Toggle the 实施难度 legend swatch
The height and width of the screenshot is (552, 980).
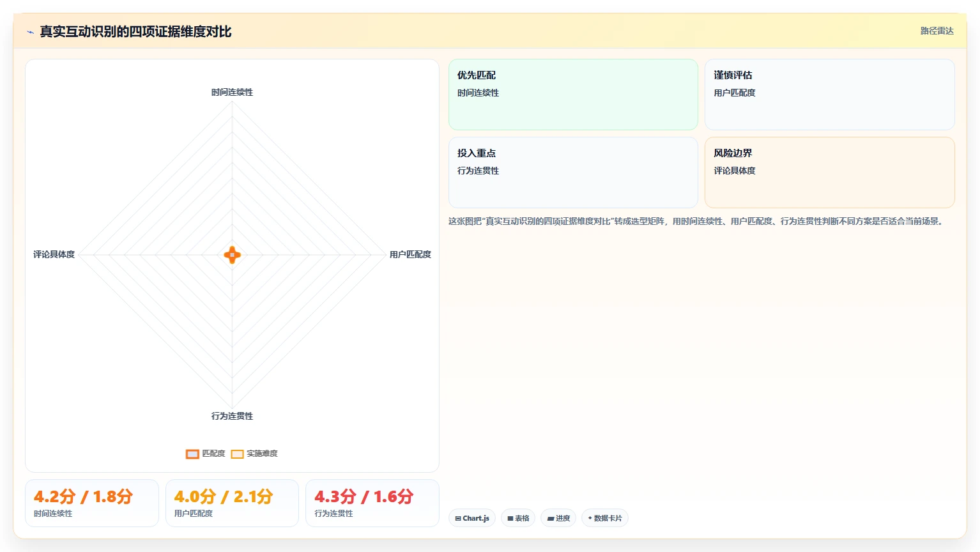237,454
